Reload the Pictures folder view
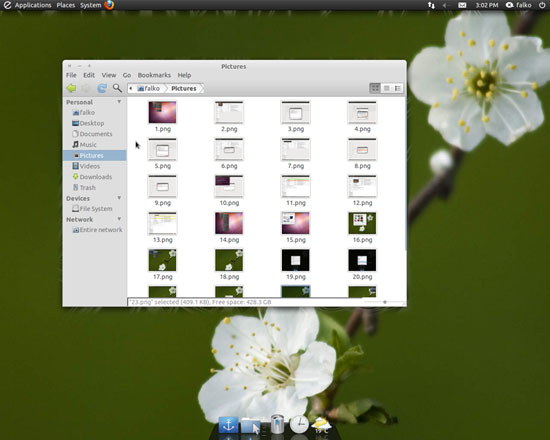Image resolution: width=550 pixels, height=440 pixels. pyautogui.click(x=102, y=88)
